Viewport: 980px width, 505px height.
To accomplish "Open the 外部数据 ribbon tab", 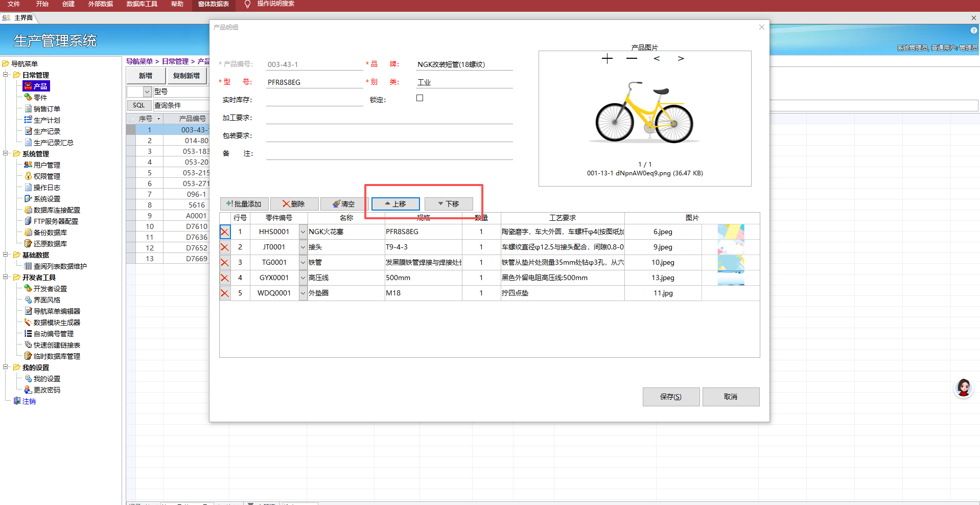I will tap(100, 4).
